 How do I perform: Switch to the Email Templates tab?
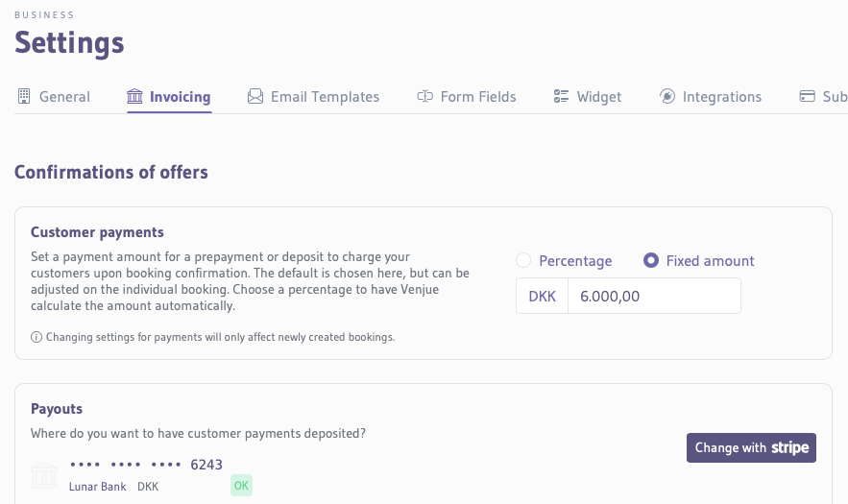325,96
